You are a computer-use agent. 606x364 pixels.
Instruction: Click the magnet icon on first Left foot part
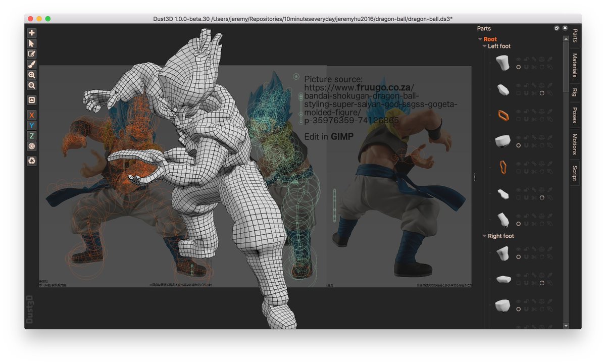[526, 67]
